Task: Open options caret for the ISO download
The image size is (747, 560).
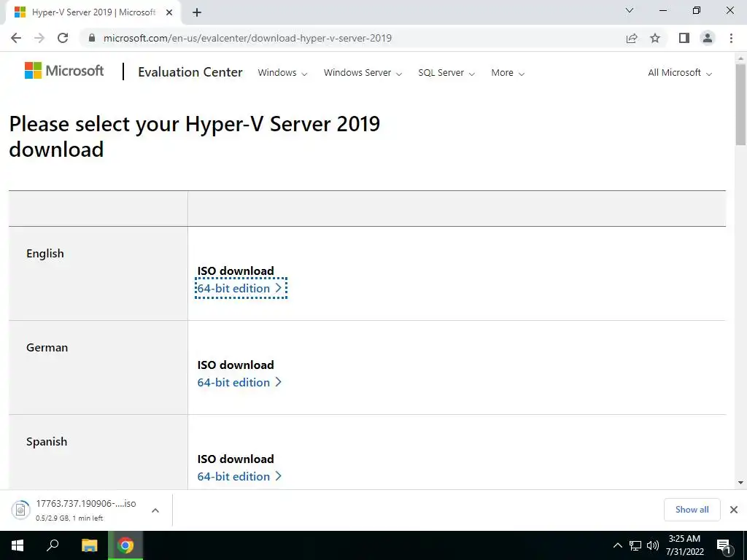Action: [x=155, y=510]
